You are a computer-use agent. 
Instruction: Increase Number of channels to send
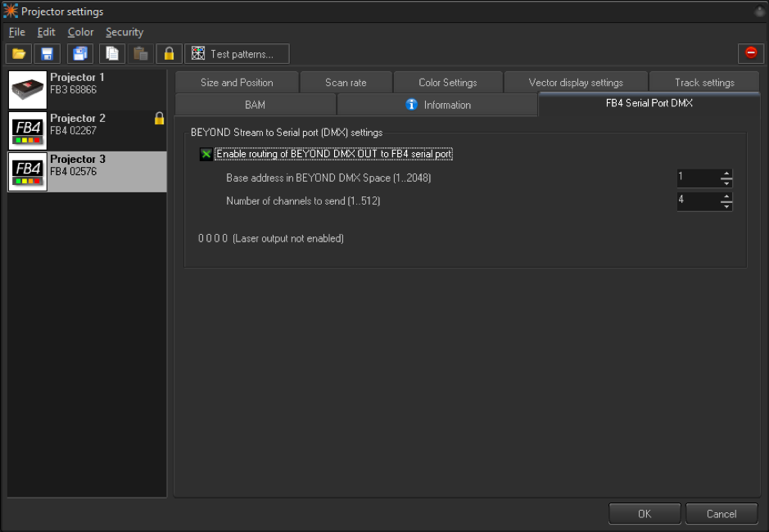tap(726, 196)
